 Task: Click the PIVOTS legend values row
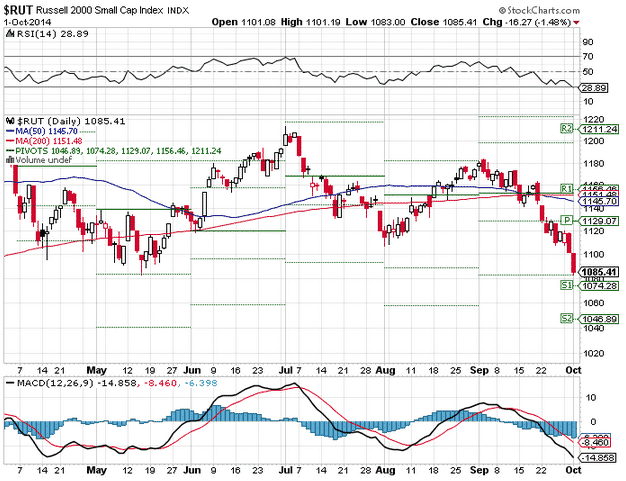pyautogui.click(x=118, y=151)
